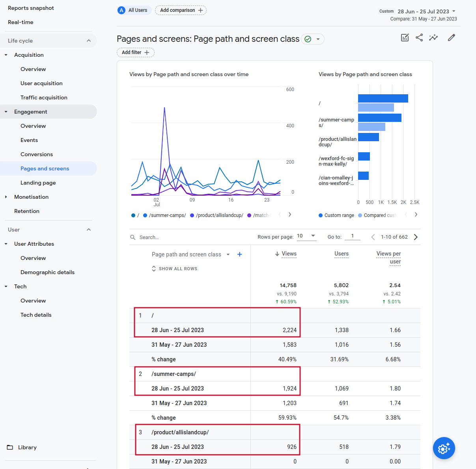
Task: Toggle sorting on the Views column
Action: pyautogui.click(x=289, y=254)
